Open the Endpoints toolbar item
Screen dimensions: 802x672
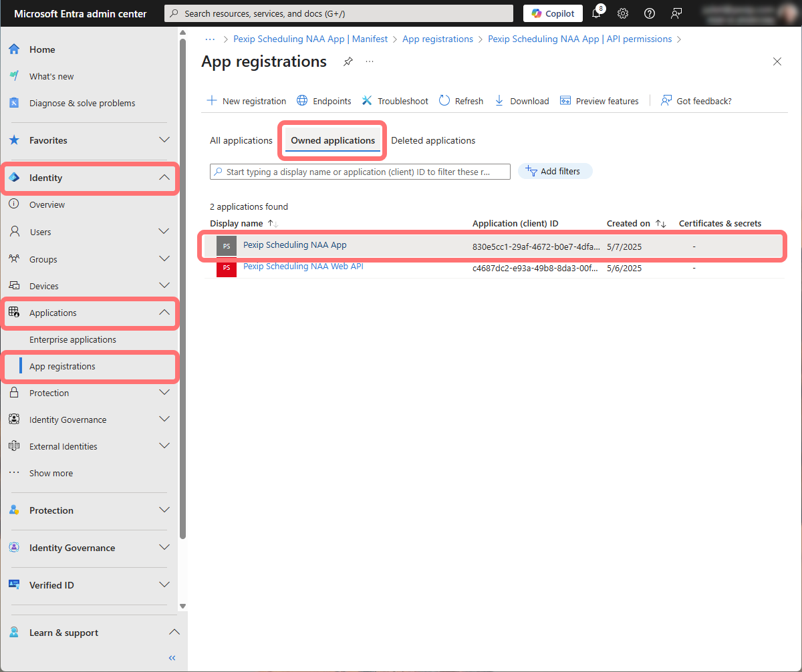(323, 101)
